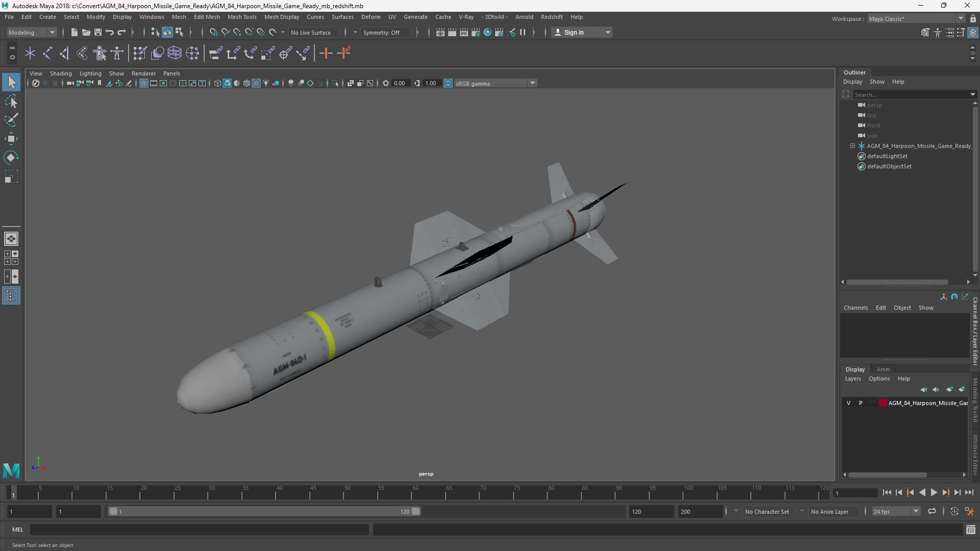Open the Render View window
Image resolution: width=980 pixels, height=551 pixels.
(440, 32)
